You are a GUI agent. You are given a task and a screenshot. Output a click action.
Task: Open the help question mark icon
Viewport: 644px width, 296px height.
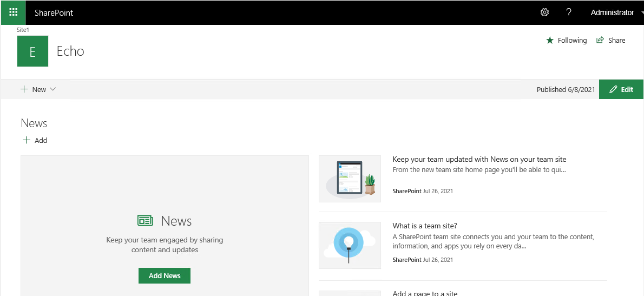click(x=568, y=12)
